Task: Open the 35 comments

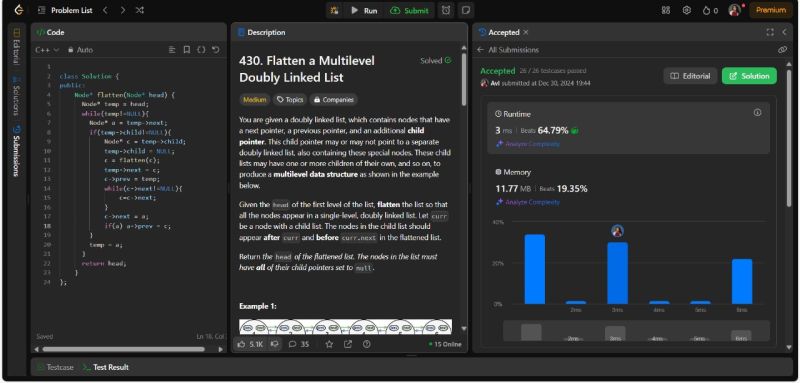Action: 299,344
